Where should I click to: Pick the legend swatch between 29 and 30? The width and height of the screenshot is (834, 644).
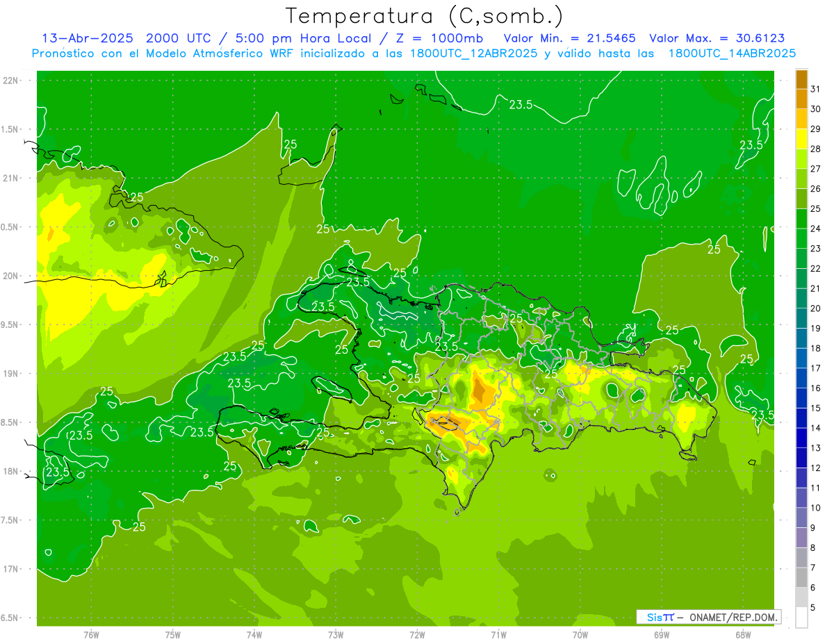(801, 119)
